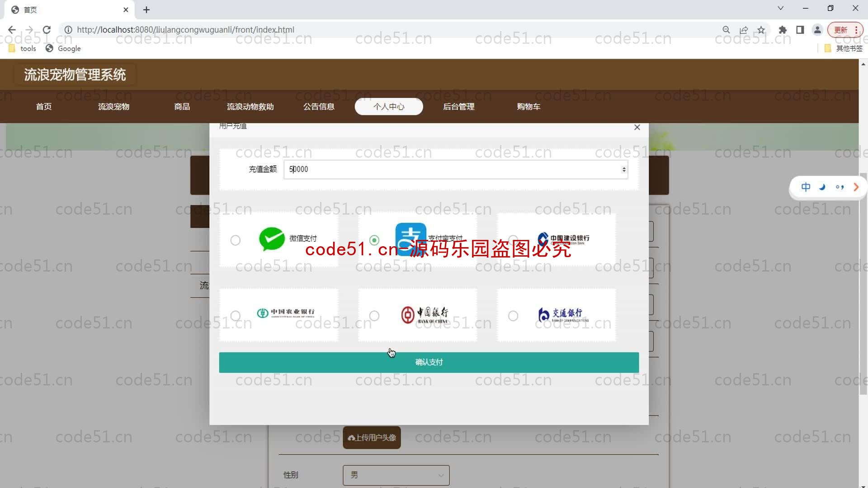Screen dimensions: 868x488
Task: Click the amount field spinner arrows
Action: click(624, 169)
